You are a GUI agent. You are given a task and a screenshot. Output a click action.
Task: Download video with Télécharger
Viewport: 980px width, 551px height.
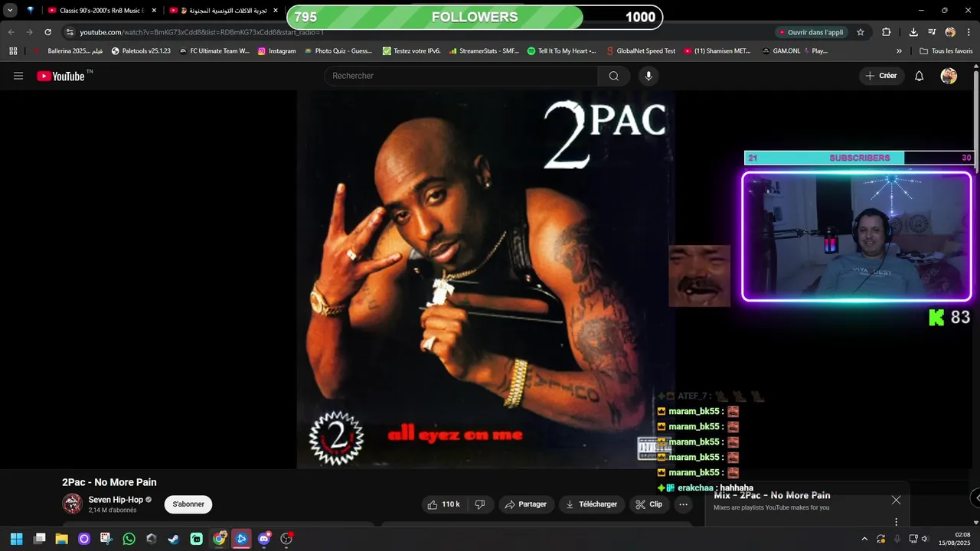[x=591, y=504]
